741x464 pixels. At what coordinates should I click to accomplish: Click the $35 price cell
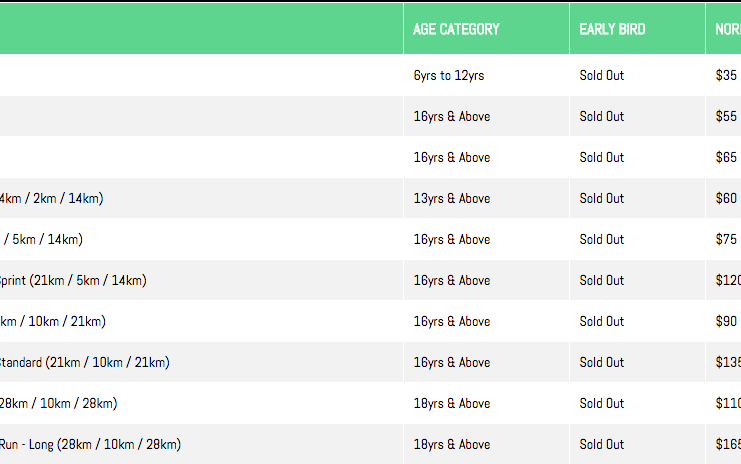[x=726, y=75]
